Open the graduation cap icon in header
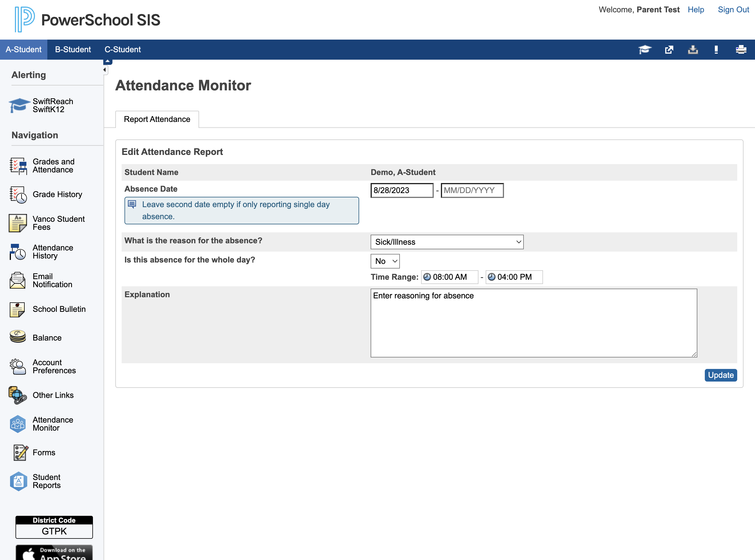 click(x=645, y=50)
